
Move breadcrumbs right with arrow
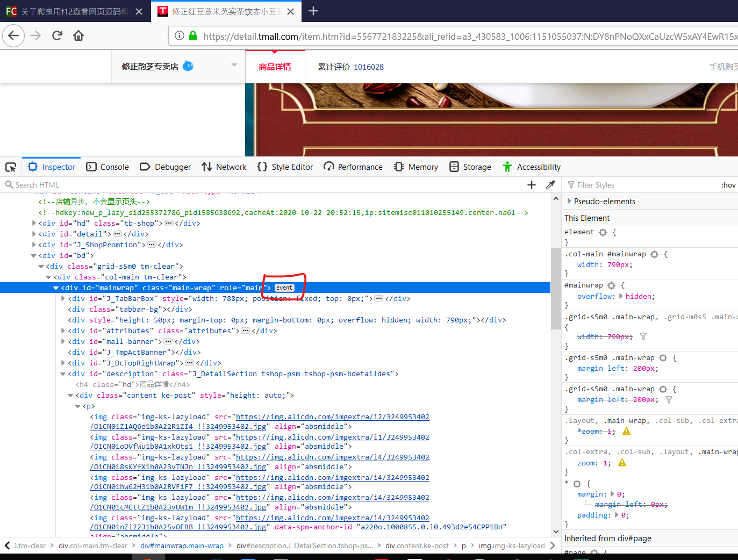coord(553,545)
